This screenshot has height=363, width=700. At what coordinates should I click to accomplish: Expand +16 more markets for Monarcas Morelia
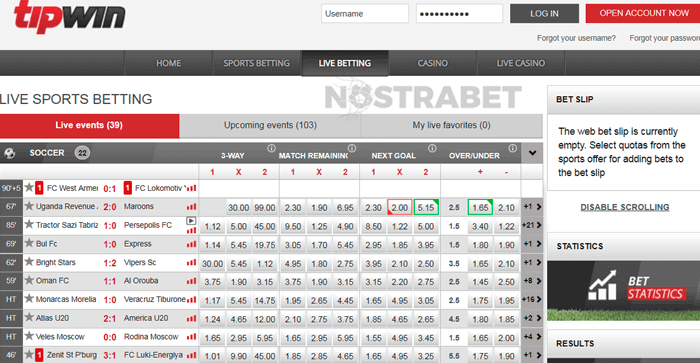(x=532, y=300)
